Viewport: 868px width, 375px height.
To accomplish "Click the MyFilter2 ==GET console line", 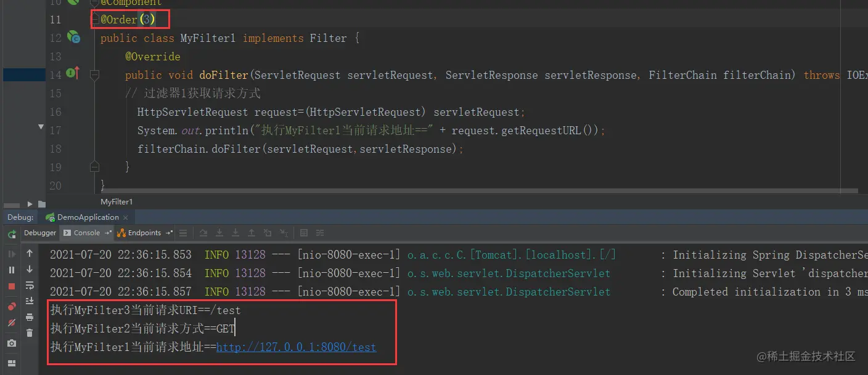I will click(142, 329).
